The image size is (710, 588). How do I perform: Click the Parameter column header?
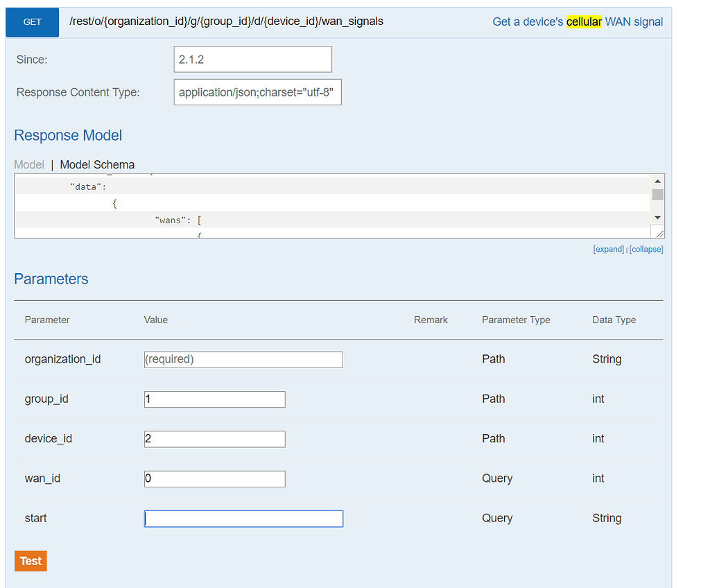tap(47, 320)
